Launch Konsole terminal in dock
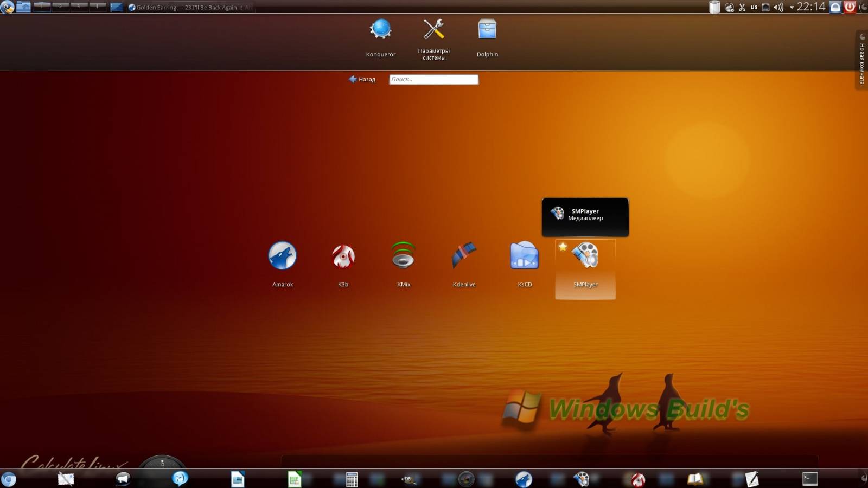This screenshot has width=868, height=488. (810, 478)
